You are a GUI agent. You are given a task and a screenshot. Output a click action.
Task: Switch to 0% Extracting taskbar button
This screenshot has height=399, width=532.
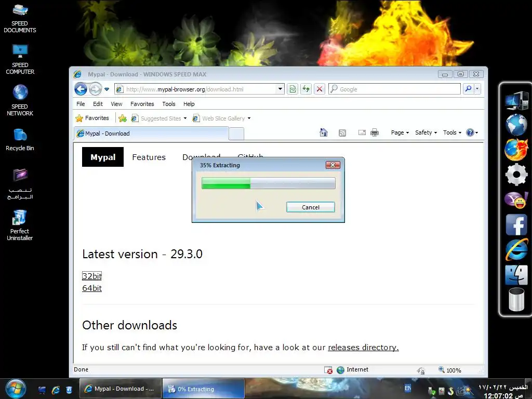pyautogui.click(x=203, y=389)
